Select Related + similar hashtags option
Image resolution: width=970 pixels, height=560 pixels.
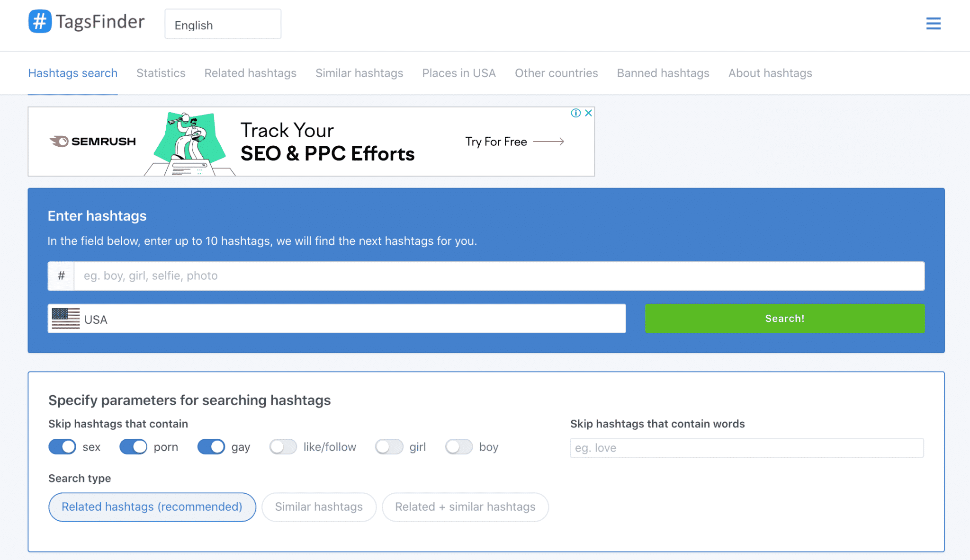pyautogui.click(x=465, y=507)
